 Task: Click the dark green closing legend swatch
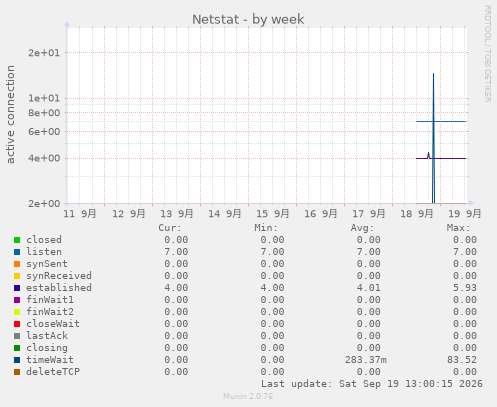click(17, 348)
